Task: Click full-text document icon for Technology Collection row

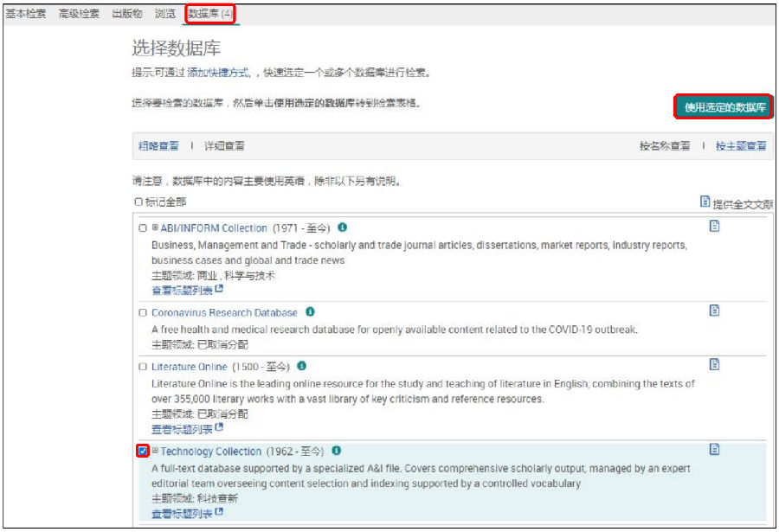Action: pyautogui.click(x=714, y=449)
